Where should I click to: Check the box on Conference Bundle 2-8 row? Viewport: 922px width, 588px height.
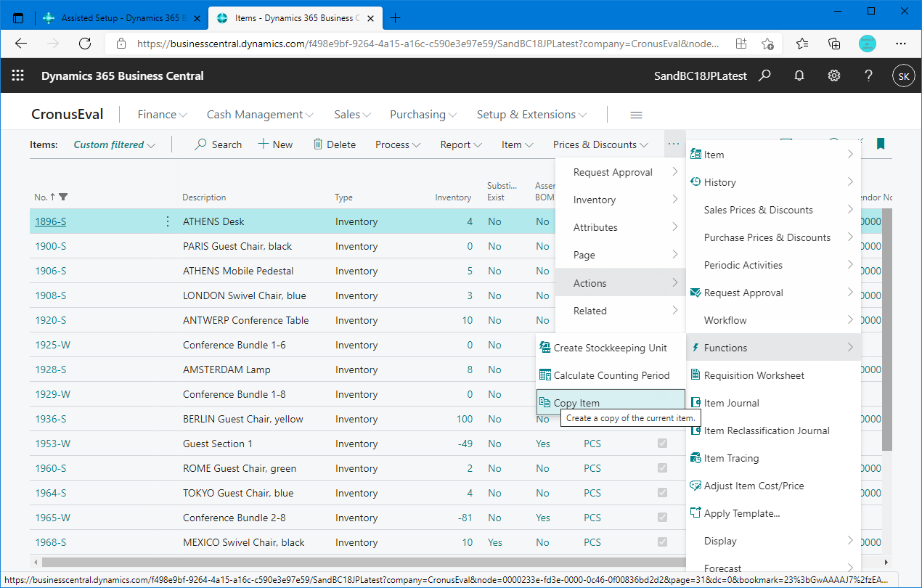[661, 517]
